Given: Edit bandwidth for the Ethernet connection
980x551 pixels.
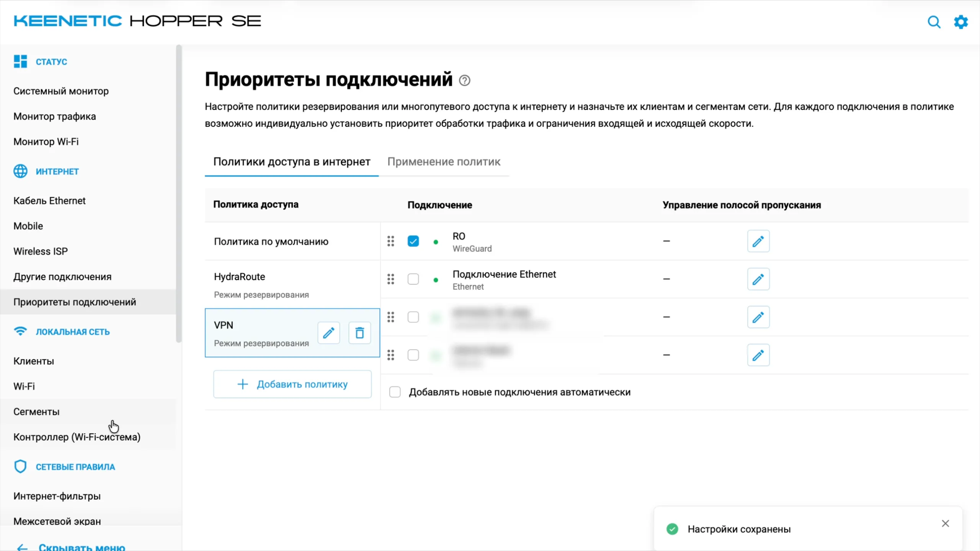Looking at the screenshot, I should (x=758, y=279).
